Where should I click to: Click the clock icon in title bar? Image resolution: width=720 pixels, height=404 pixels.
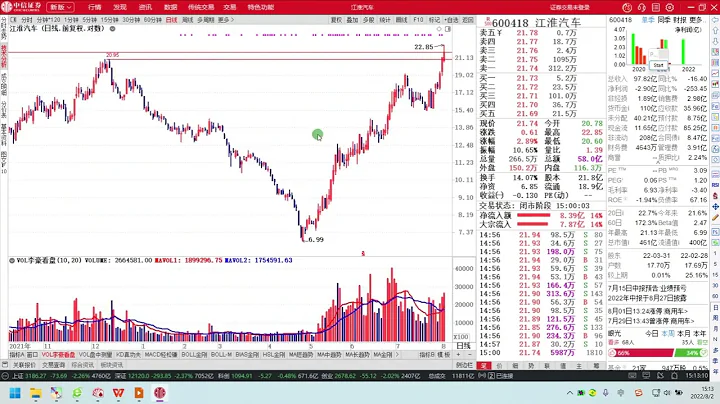tap(627, 7)
